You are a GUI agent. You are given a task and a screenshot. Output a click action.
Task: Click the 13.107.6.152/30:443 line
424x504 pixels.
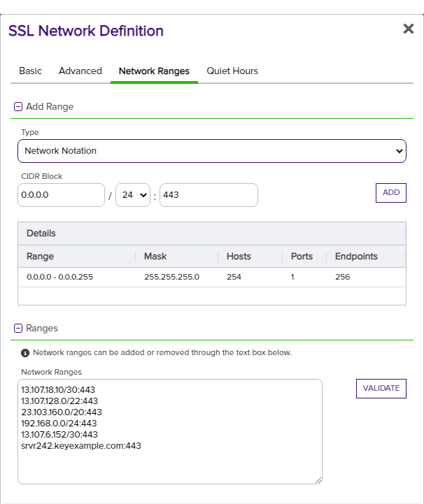tap(59, 435)
